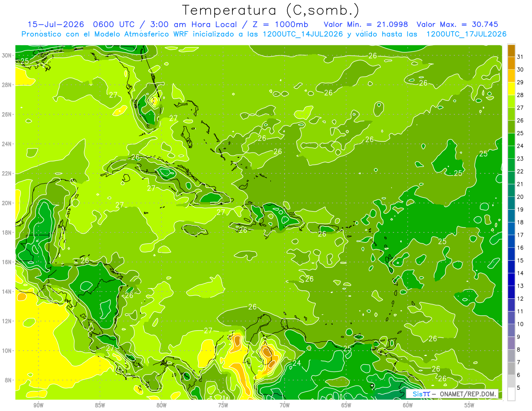Click the 22N latitude axis label
The height and width of the screenshot is (411, 532).
[x=7, y=173]
